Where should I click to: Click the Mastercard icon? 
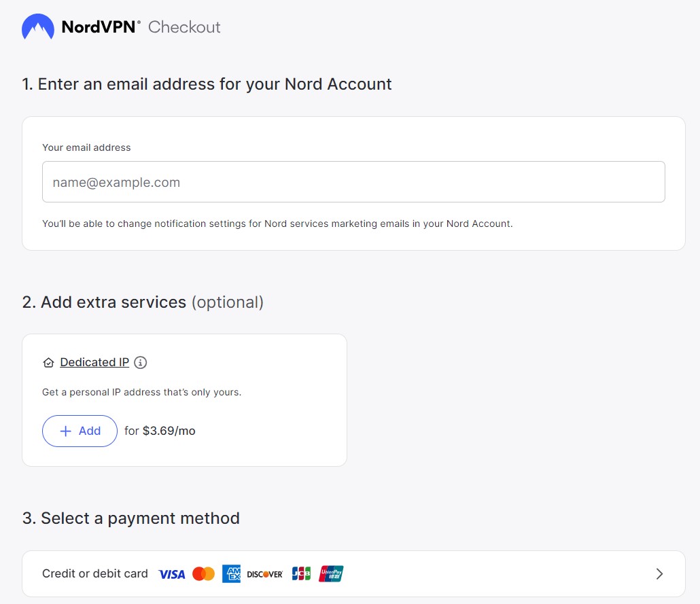(203, 573)
